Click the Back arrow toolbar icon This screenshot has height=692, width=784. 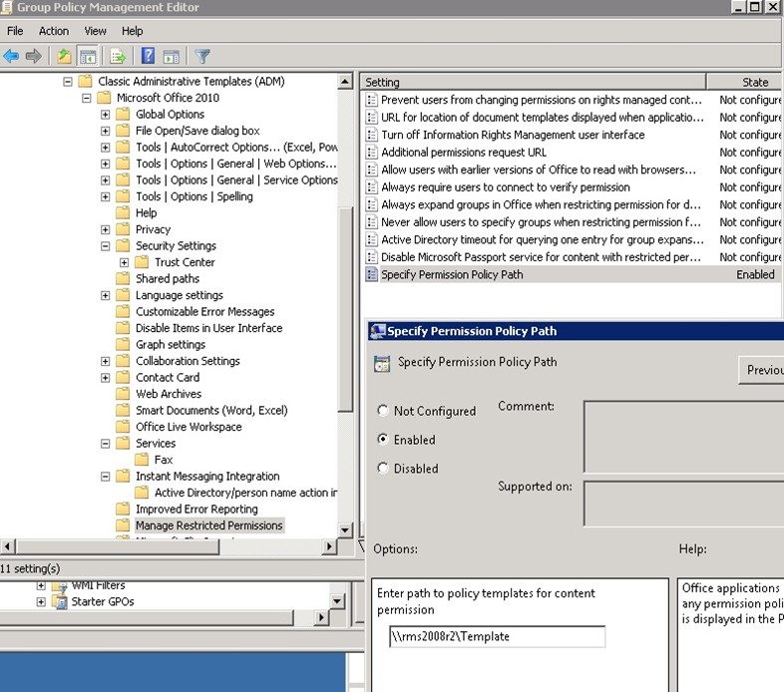click(x=12, y=56)
